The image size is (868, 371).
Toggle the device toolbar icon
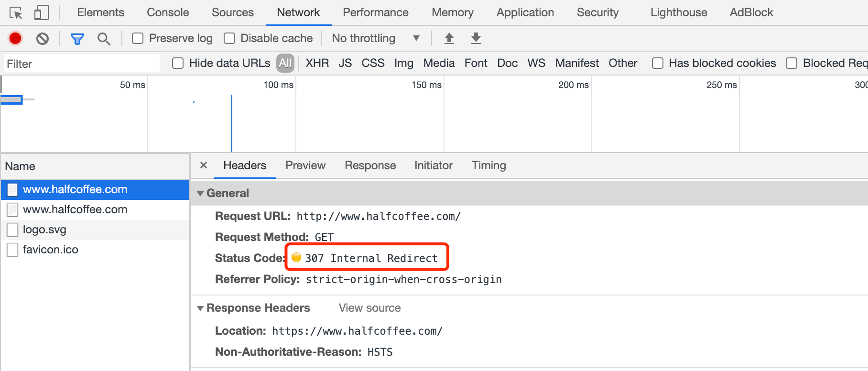tap(41, 13)
